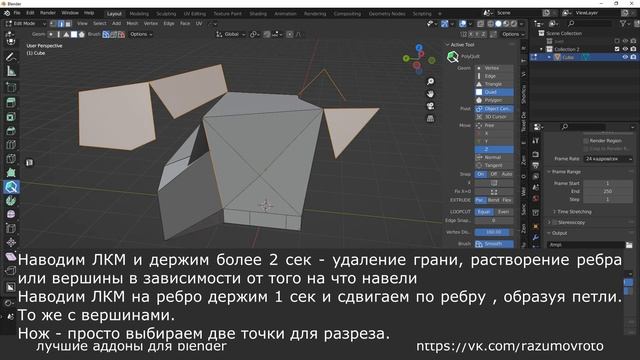The height and width of the screenshot is (360, 640).
Task: Select the Smooth tool in the left toolbar
Action: [x=11, y=214]
